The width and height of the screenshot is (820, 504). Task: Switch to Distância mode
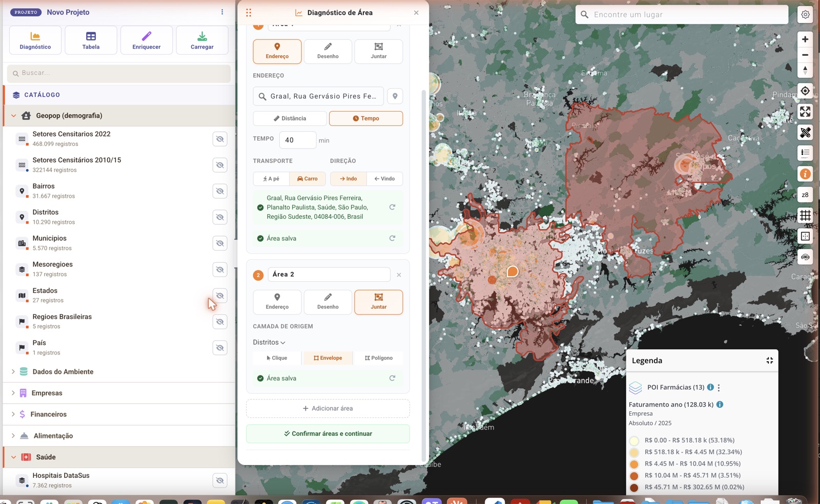(290, 118)
